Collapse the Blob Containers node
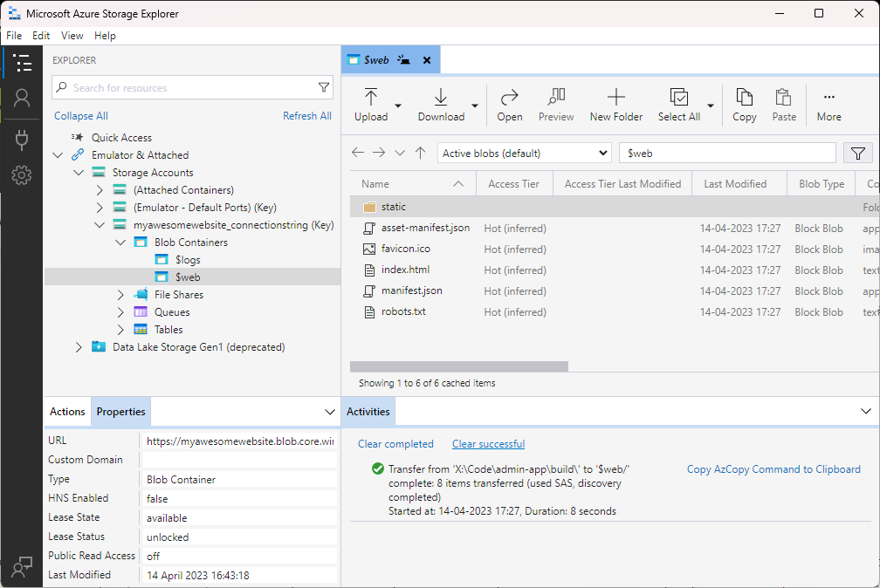880x588 pixels. (120, 242)
